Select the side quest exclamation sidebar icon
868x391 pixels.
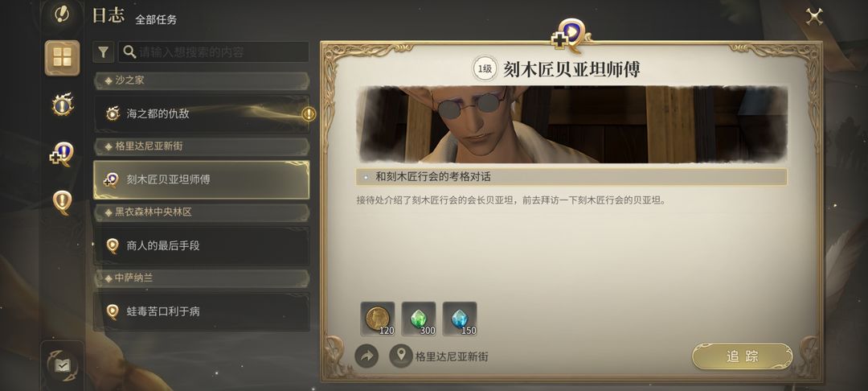tap(62, 202)
